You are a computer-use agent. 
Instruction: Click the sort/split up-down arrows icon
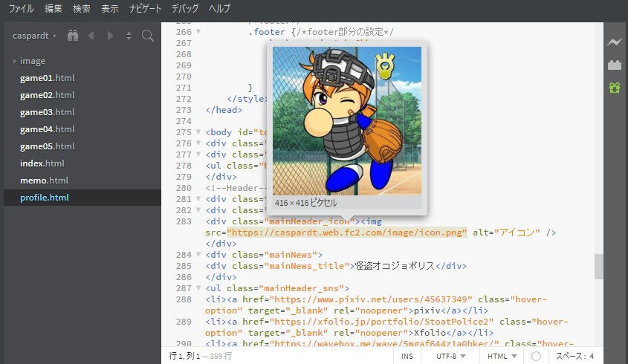[x=129, y=36]
